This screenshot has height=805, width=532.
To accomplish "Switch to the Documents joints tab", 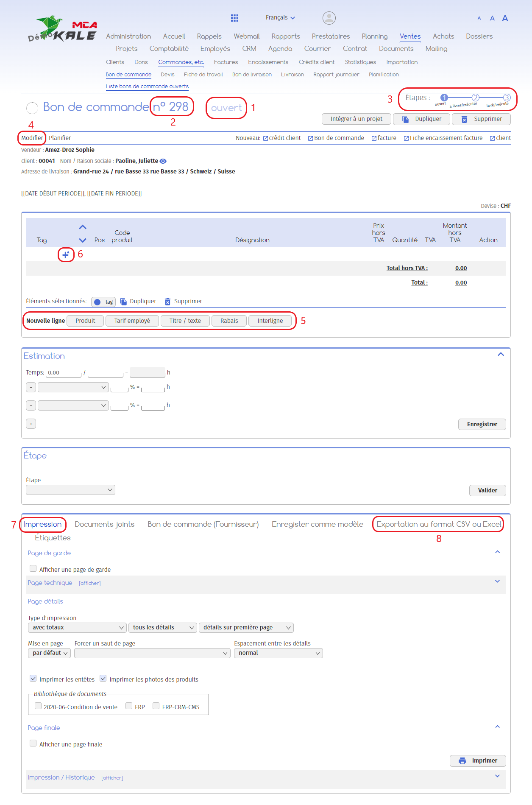I will (x=104, y=524).
